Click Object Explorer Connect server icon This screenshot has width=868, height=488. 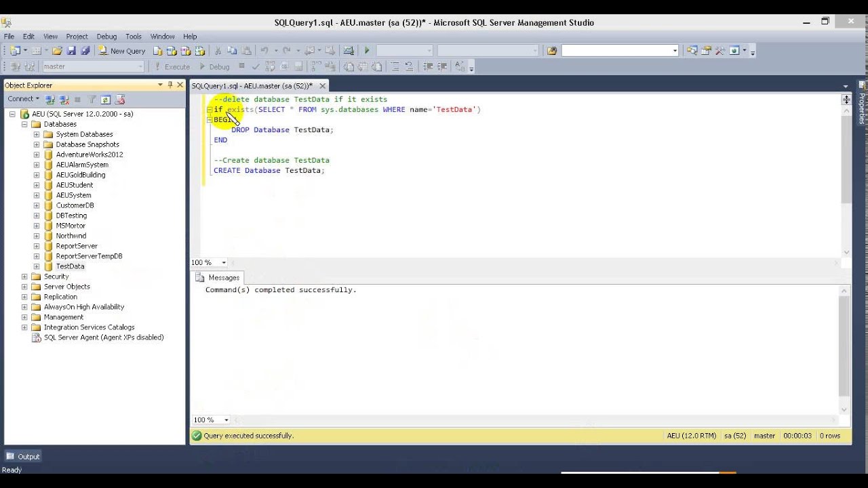click(x=51, y=100)
